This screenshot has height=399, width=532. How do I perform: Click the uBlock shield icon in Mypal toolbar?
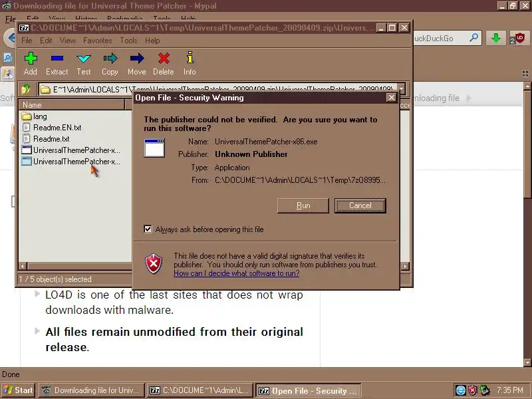click(x=519, y=38)
